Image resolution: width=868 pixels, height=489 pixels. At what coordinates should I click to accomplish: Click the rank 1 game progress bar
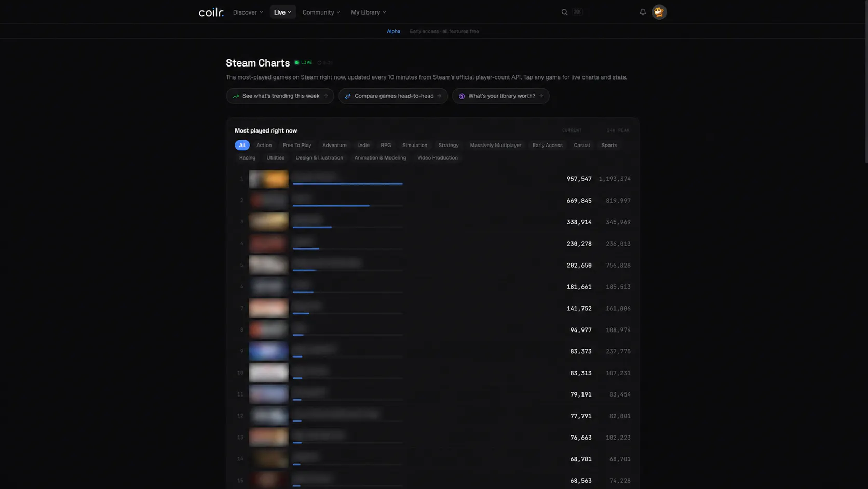[x=347, y=184]
